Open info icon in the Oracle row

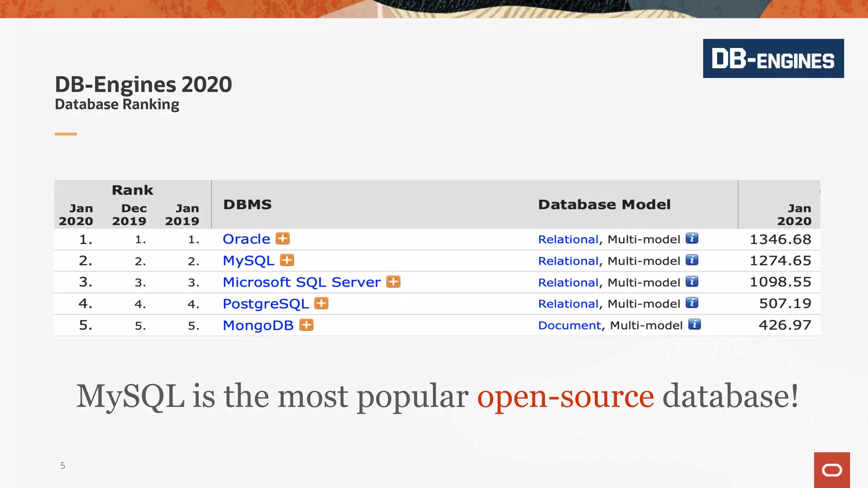tap(692, 238)
